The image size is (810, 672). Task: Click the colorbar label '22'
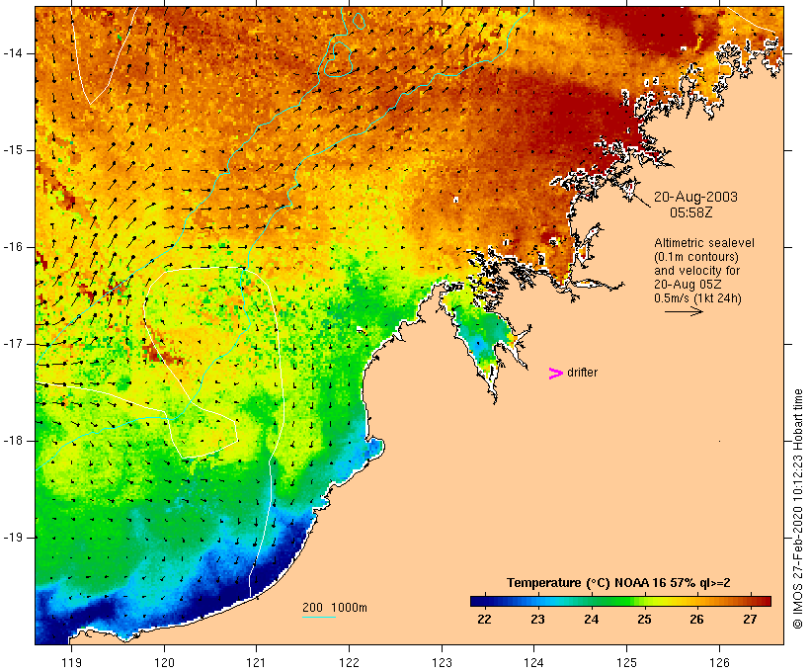485,619
